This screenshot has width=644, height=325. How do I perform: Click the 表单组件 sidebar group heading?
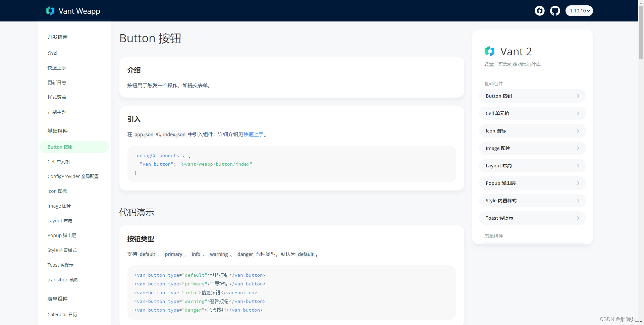click(57, 299)
